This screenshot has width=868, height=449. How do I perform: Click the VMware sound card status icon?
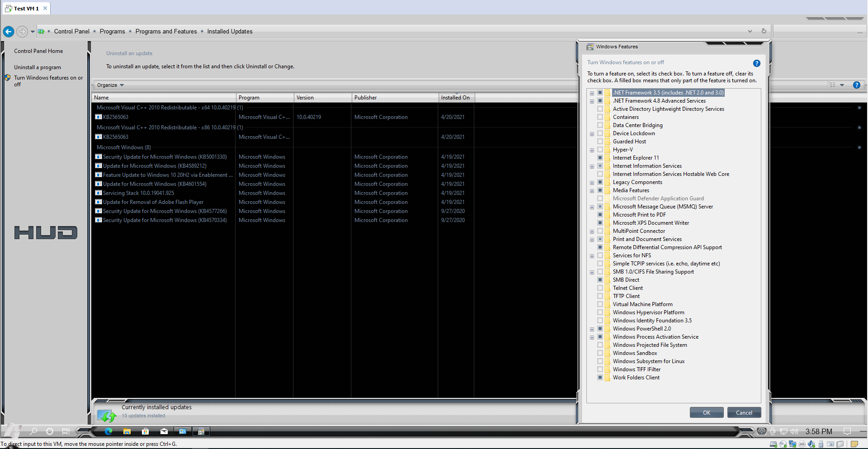click(811, 444)
